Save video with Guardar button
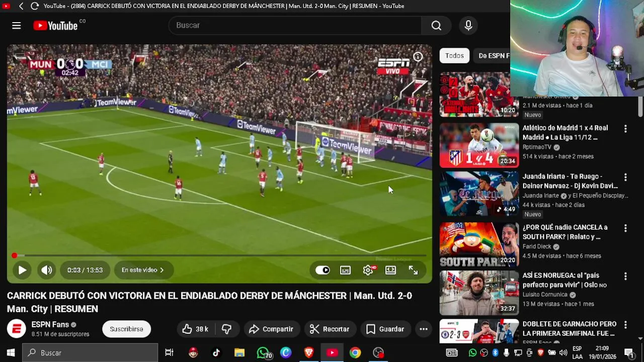644x362 pixels. coord(385,329)
